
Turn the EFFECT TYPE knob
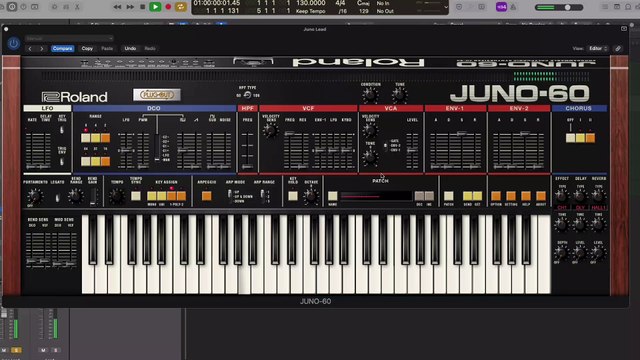[561, 196]
